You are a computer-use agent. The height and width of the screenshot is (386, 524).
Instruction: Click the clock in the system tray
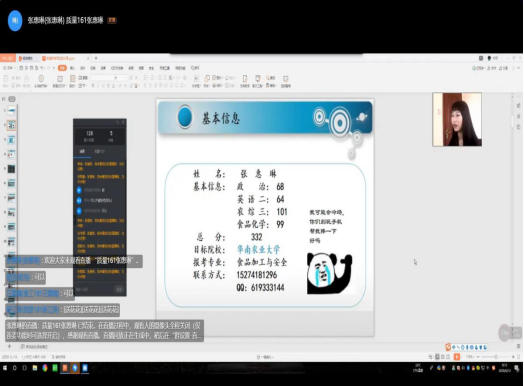[505, 368]
